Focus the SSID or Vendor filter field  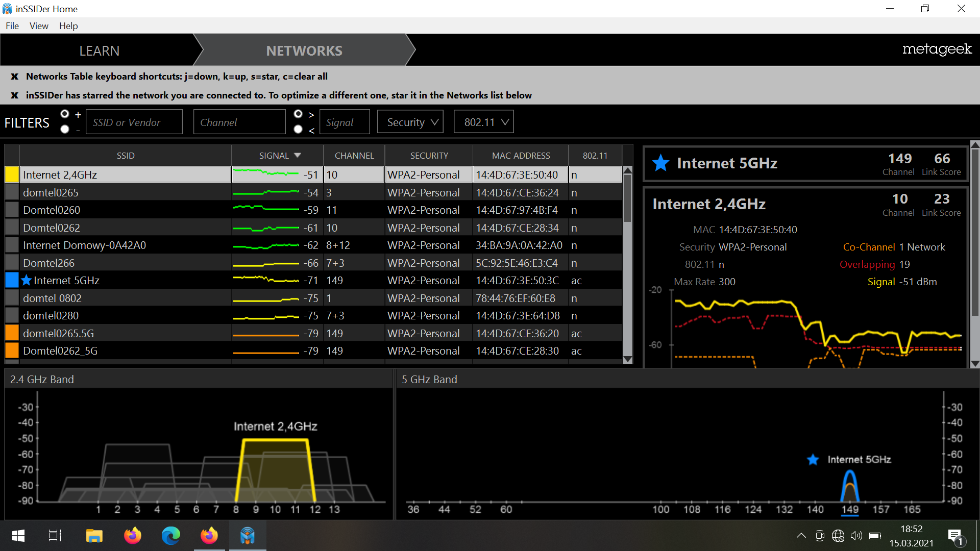(134, 122)
